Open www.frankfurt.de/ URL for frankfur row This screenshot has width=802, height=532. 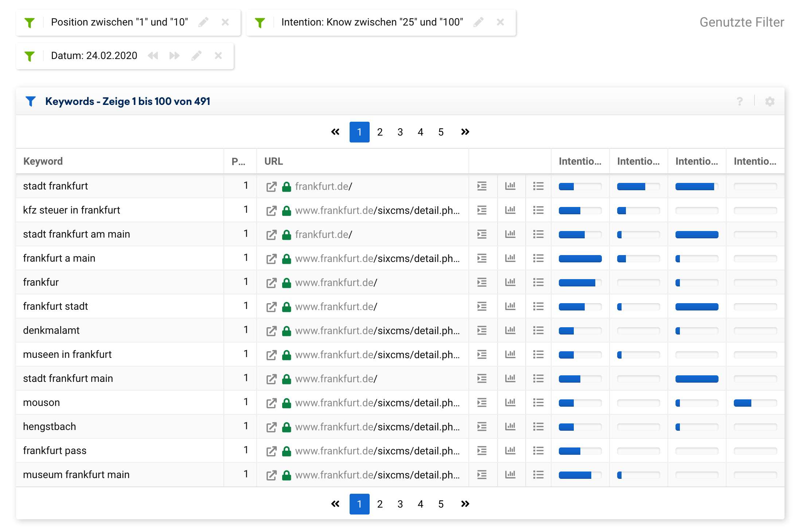[x=336, y=283]
